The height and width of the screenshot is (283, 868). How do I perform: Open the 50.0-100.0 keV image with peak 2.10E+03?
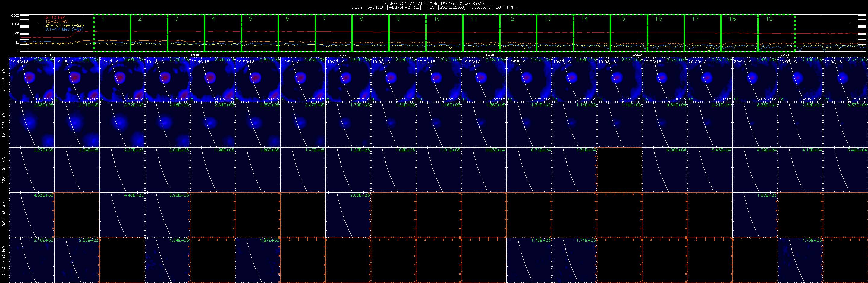tap(32, 260)
